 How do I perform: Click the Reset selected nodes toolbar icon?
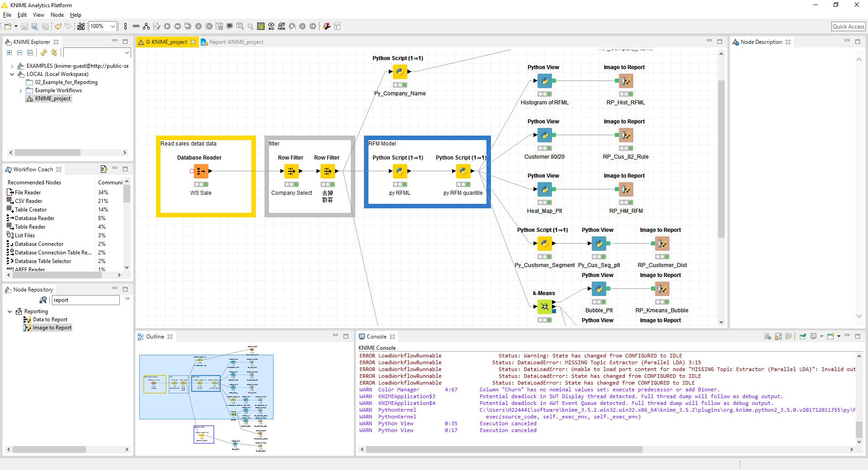(219, 26)
